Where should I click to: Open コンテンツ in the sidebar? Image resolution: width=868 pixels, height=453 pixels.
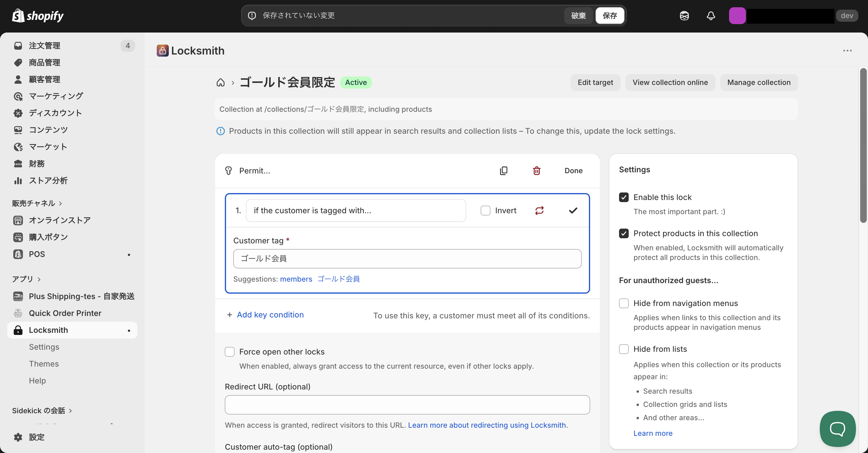pos(72,130)
